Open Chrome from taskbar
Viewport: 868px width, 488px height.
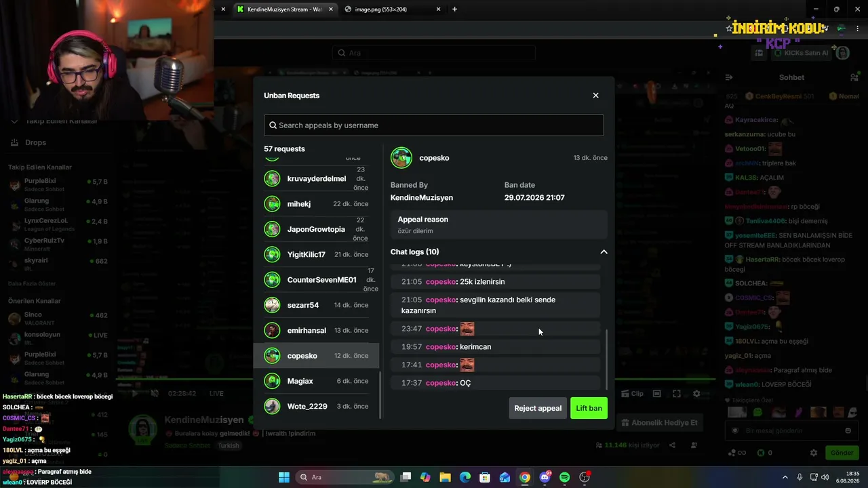(x=525, y=477)
